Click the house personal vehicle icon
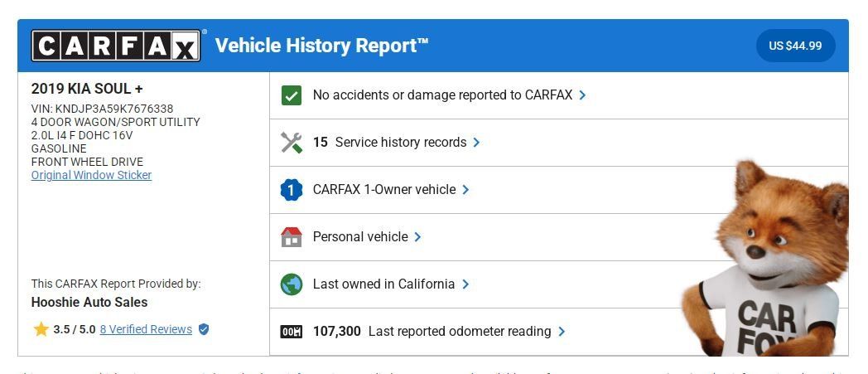 (292, 237)
